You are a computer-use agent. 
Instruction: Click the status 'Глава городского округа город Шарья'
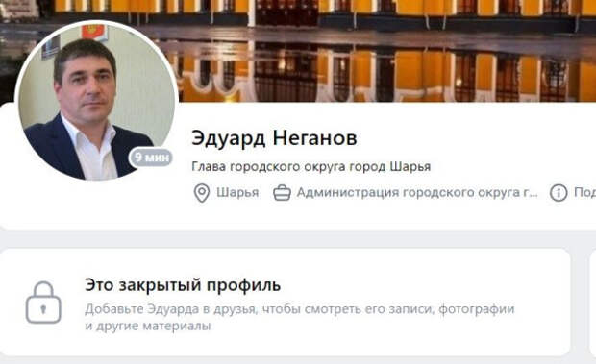click(x=310, y=166)
